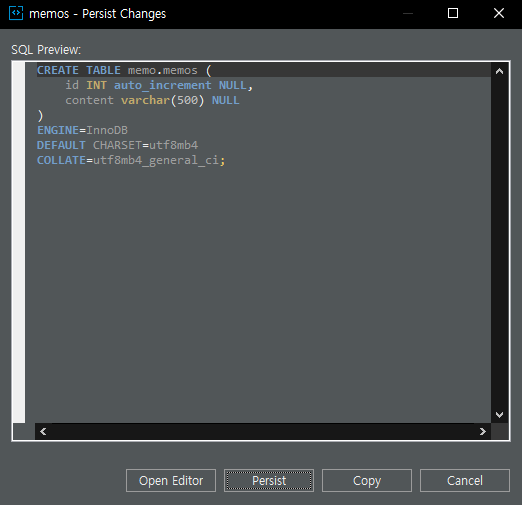The height and width of the screenshot is (505, 522).
Task: Click the DEFAULT keyword
Action: coord(61,145)
